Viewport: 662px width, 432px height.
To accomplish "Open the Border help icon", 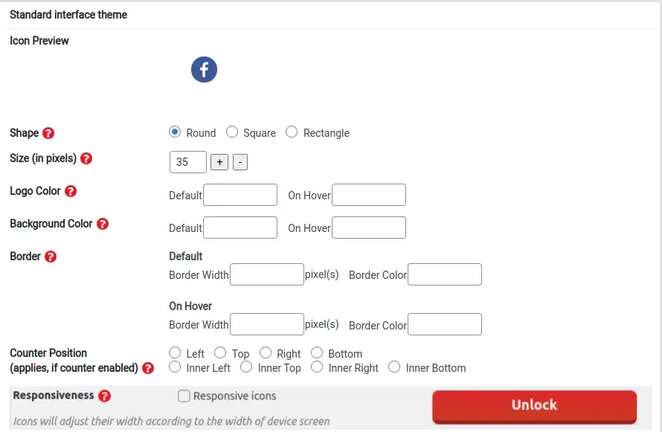I will [50, 256].
